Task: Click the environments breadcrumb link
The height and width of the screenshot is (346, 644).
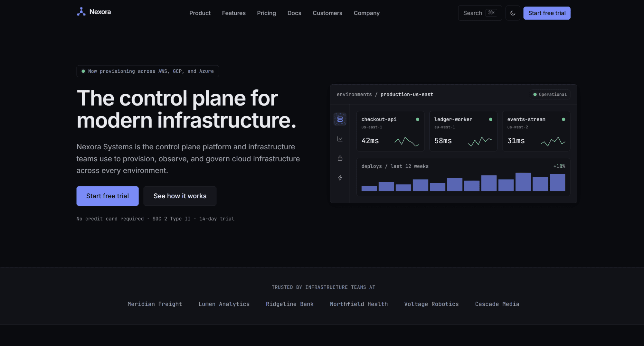Action: click(354, 94)
